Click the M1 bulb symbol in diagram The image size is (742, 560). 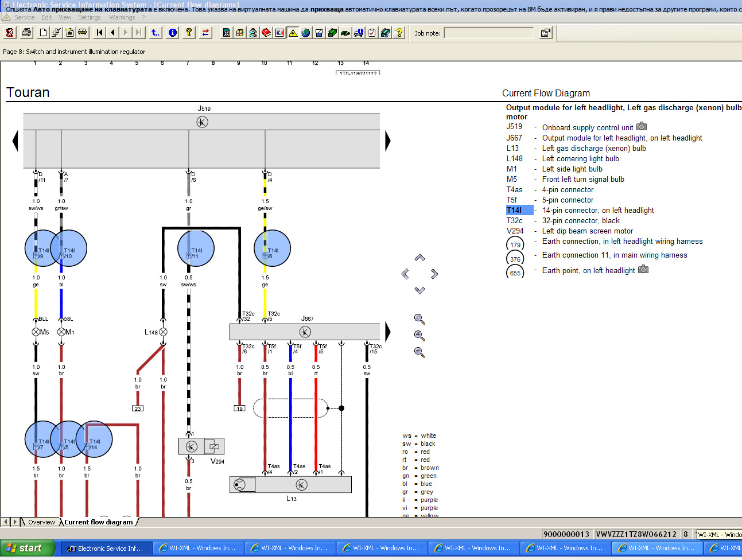(61, 332)
